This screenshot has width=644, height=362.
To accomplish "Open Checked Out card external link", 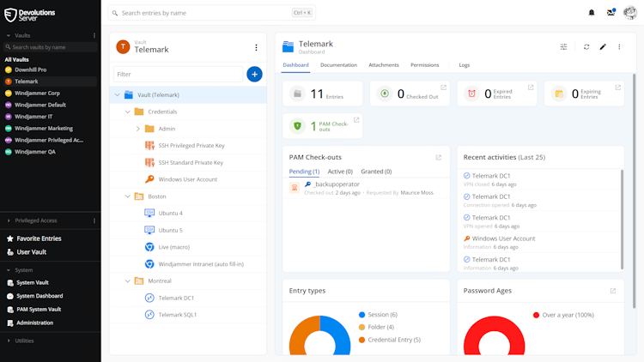I will click(x=444, y=87).
